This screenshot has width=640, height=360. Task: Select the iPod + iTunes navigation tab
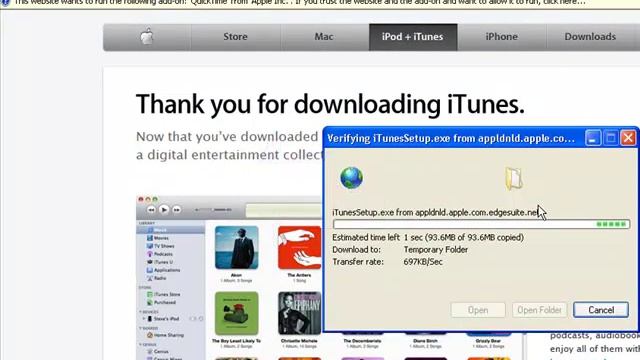pos(413,37)
